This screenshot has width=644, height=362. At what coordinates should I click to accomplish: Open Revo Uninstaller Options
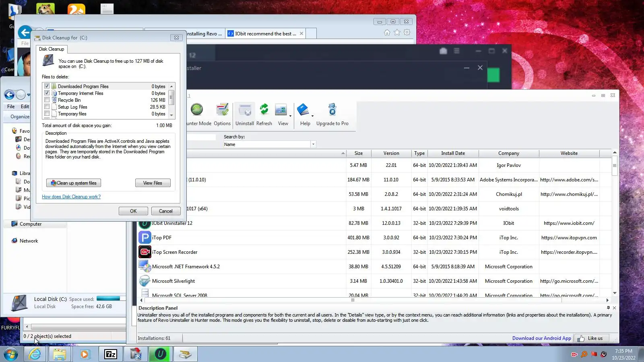[x=222, y=114]
